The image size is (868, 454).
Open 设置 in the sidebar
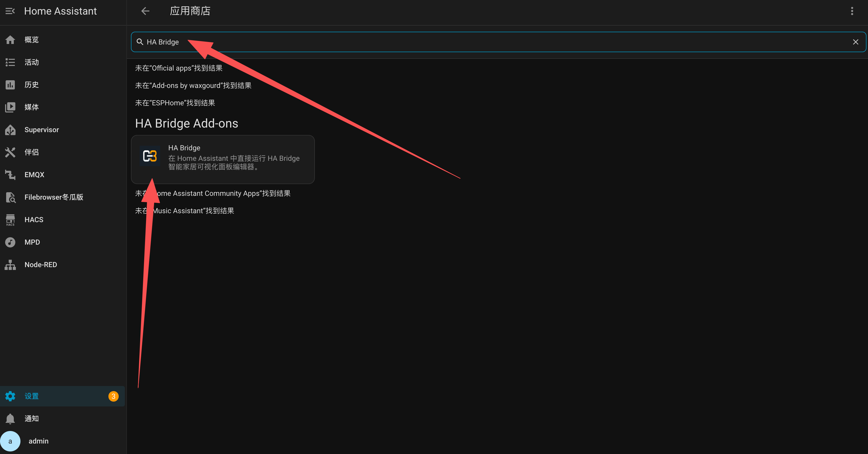coord(63,396)
